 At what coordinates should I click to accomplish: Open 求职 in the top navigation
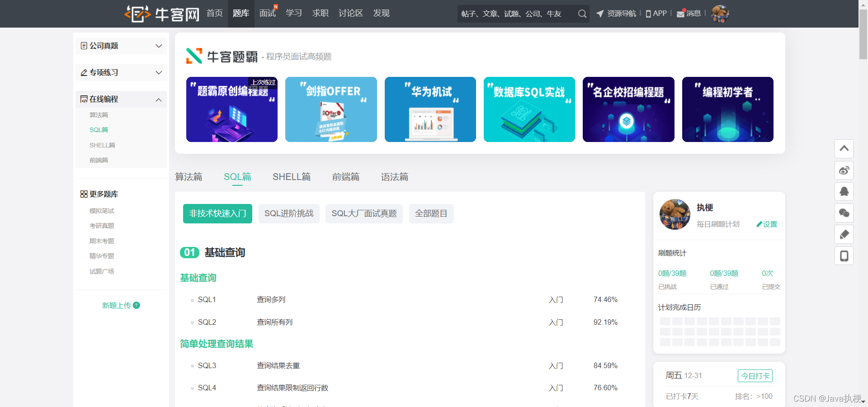tap(321, 13)
